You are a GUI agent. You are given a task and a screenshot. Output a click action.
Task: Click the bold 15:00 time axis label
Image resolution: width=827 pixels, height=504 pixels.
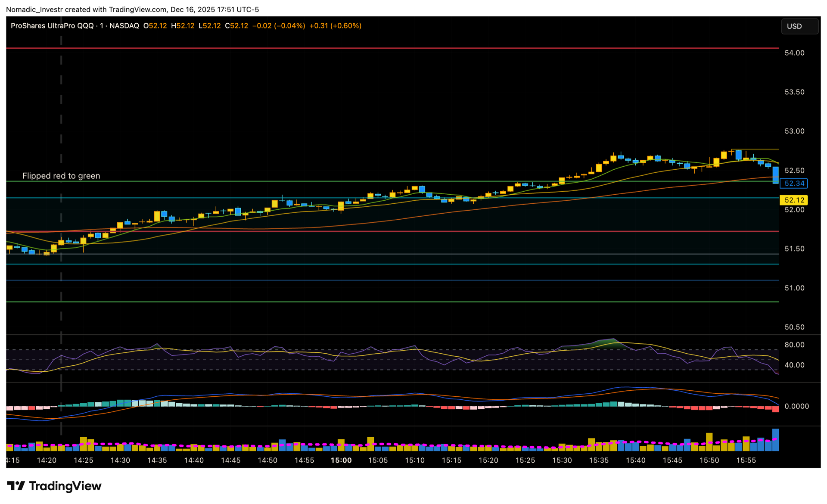tap(341, 460)
